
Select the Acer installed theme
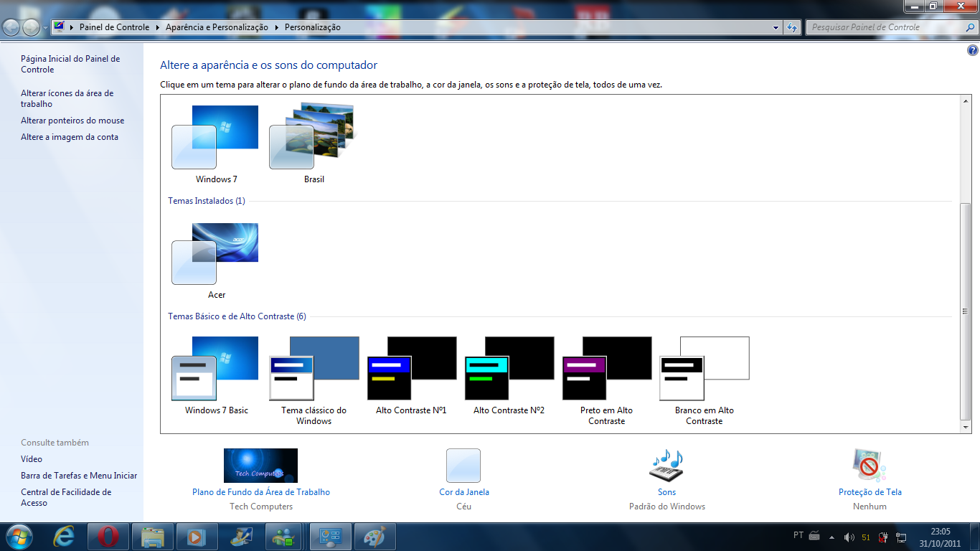(x=216, y=260)
